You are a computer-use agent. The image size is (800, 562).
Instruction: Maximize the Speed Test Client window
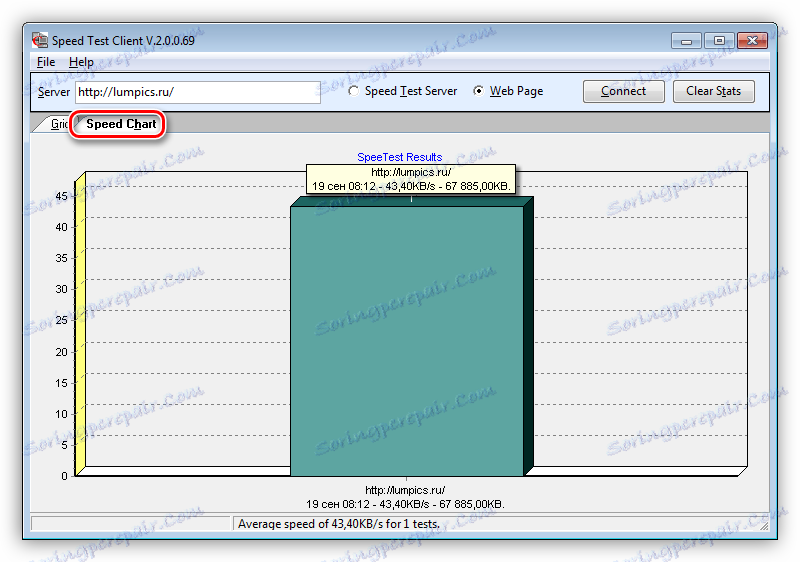pyautogui.click(x=719, y=41)
